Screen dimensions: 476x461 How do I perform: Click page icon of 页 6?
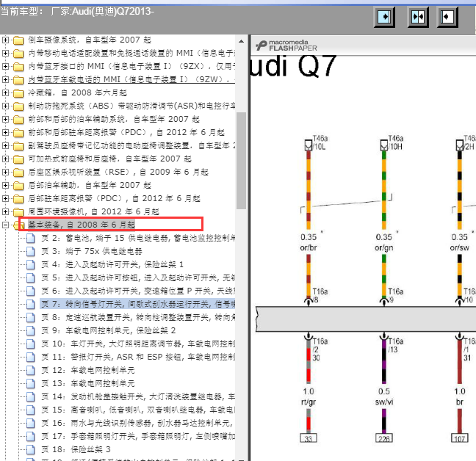(x=31, y=291)
